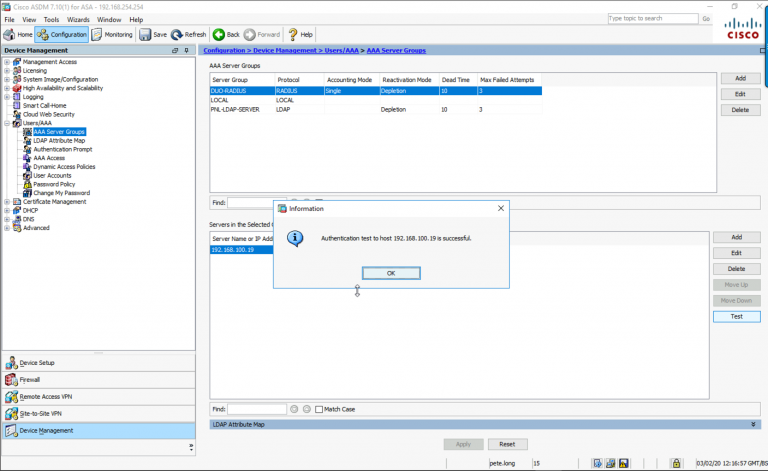Image resolution: width=768 pixels, height=471 pixels.
Task: Collapse the Users/AAA tree node
Action: (7, 123)
